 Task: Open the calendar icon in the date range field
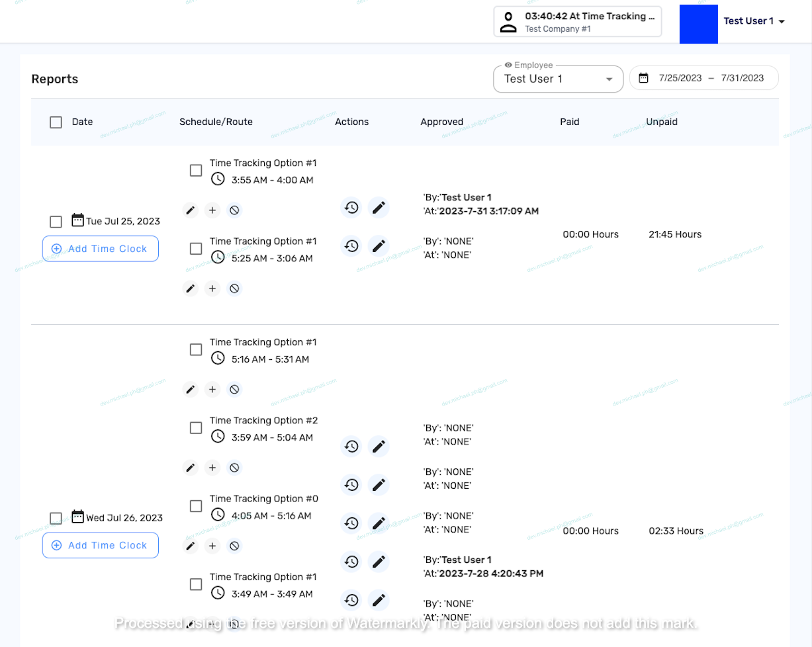(643, 78)
